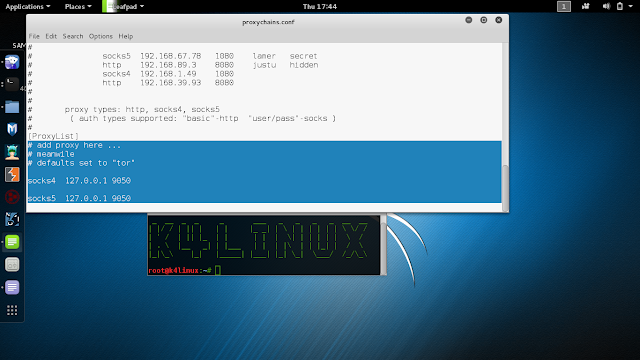640x360 pixels.
Task: Open the Terminal icon in the dock
Action: tap(12, 84)
